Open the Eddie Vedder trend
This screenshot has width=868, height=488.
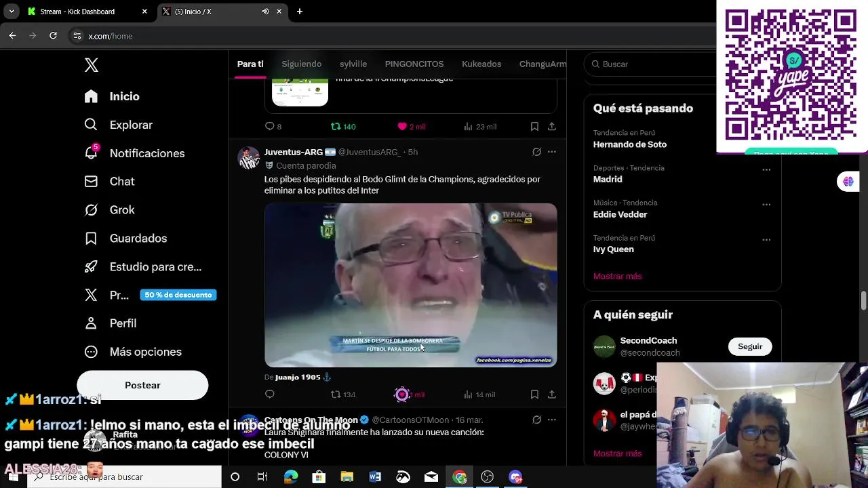tap(620, 214)
